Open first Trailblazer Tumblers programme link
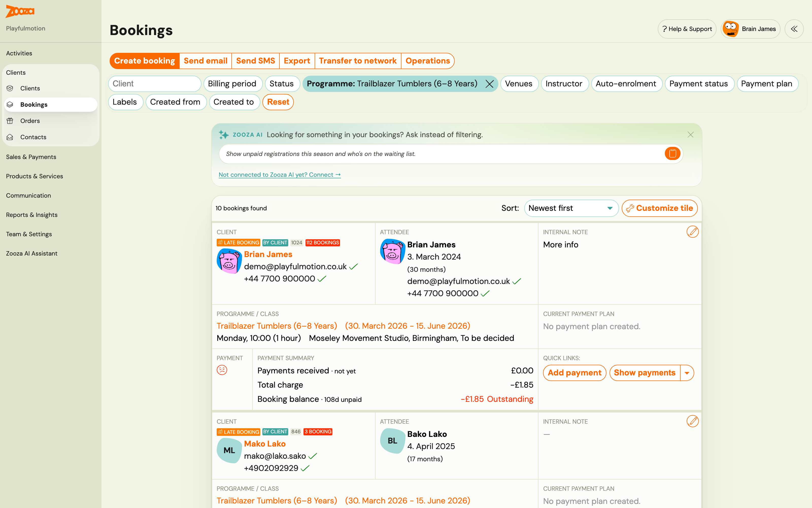 click(277, 326)
